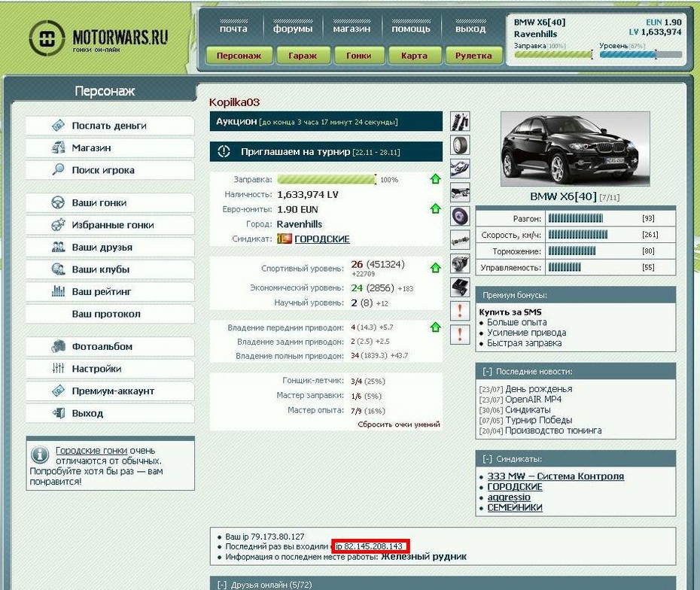Open aggressio syndicate link
This screenshot has height=590, width=700.
(x=509, y=497)
